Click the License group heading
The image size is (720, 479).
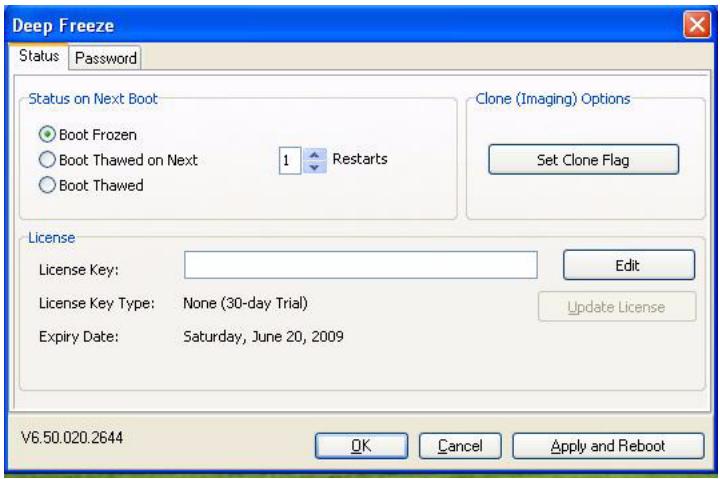click(51, 238)
